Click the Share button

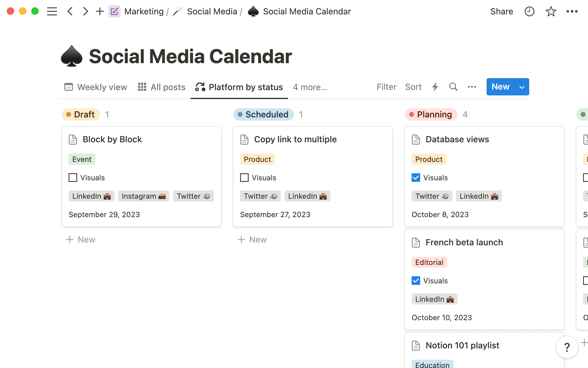502,11
